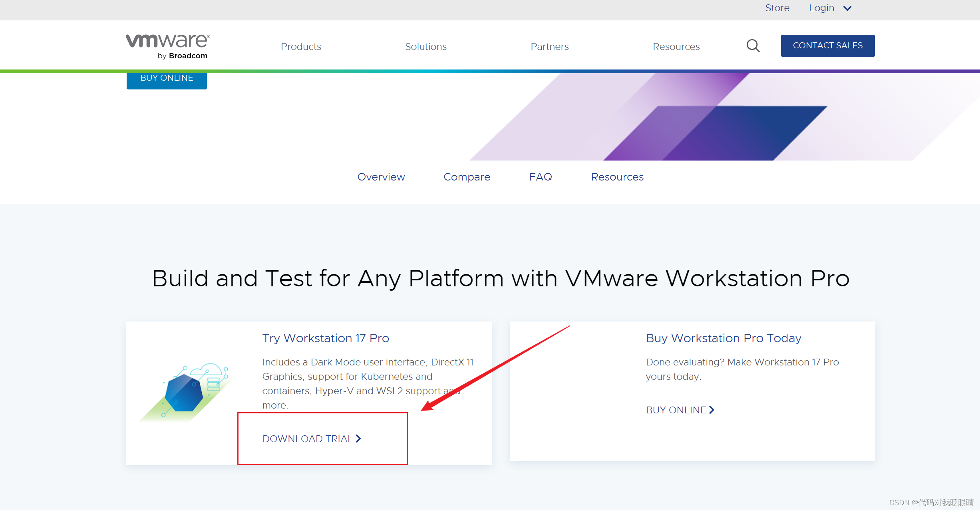Click Try Workstation 17 Pro heading

tap(326, 338)
